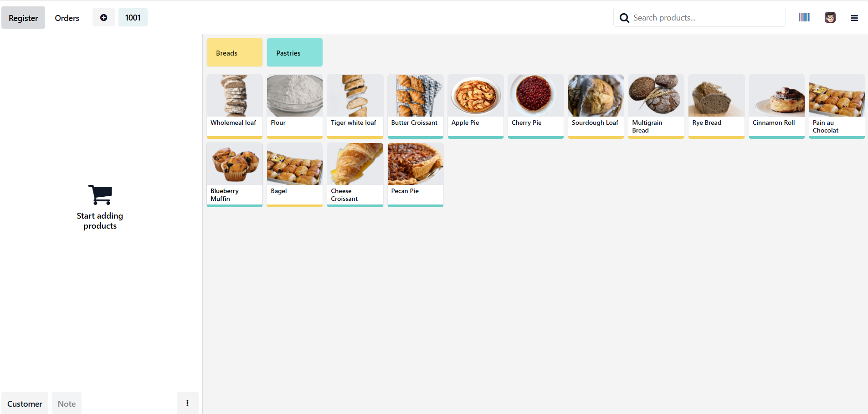Open the hamburger menu

pos(854,18)
